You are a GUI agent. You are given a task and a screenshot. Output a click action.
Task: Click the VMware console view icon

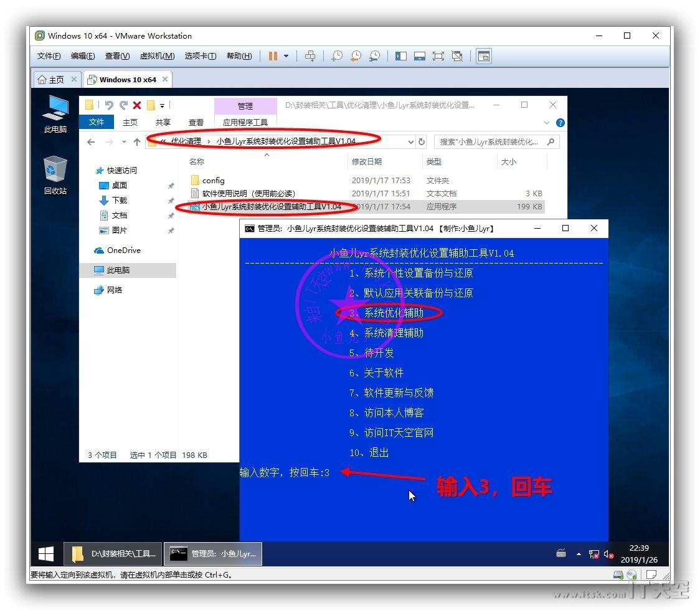click(x=484, y=56)
